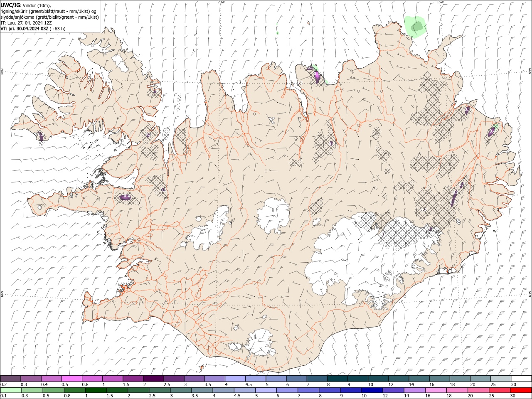Pick the darkest green lower legend swatch at 1

pos(96,390)
